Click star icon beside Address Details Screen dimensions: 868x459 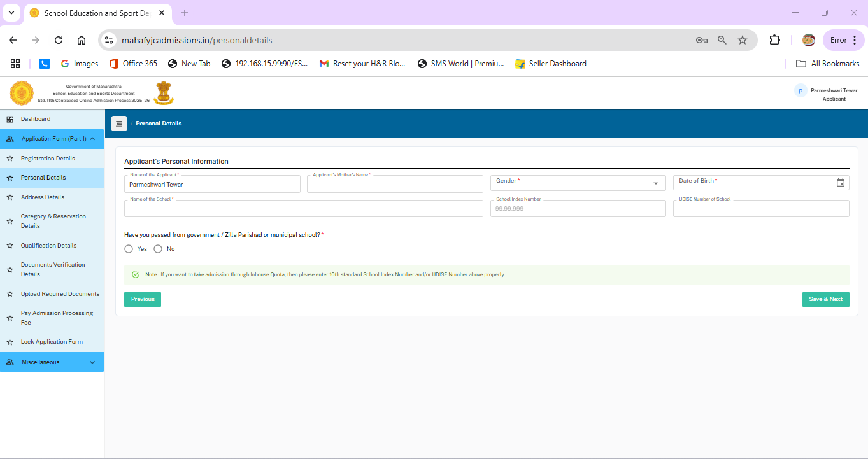pos(10,197)
